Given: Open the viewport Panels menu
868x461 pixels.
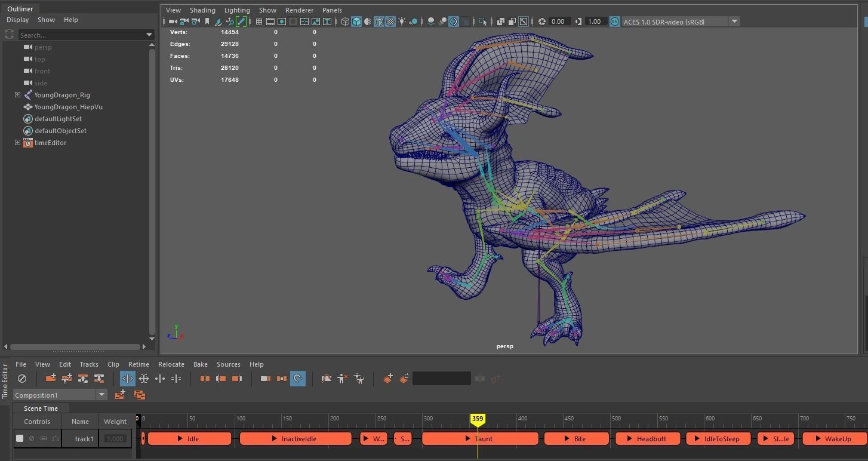Looking at the screenshot, I should [332, 10].
